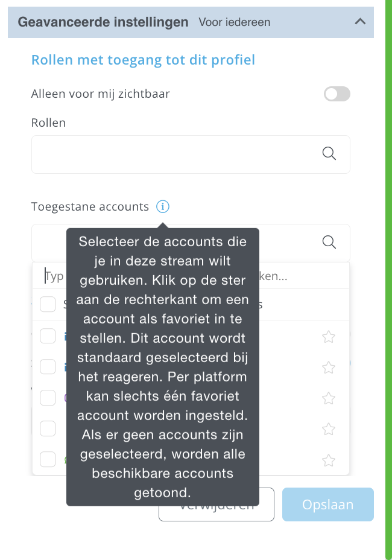Favorite the second account with star icon
Screen dimensions: 392x560
click(329, 367)
